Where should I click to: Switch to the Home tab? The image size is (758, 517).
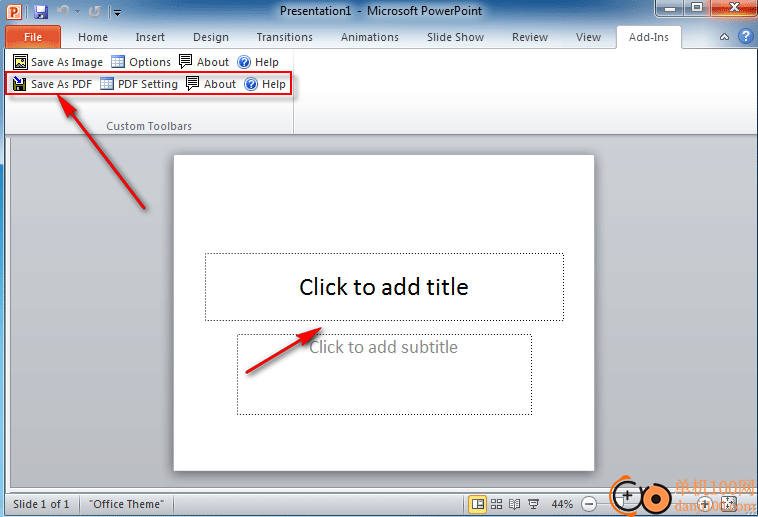coord(93,37)
